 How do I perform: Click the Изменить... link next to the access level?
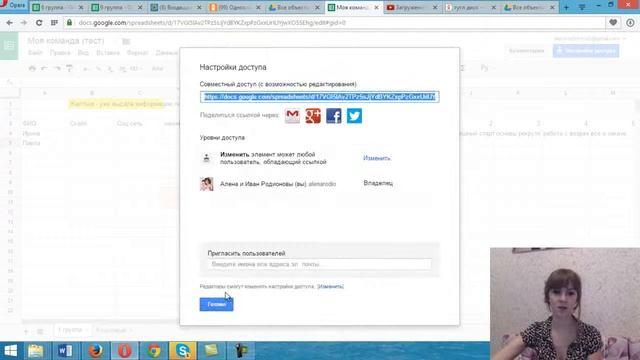[x=377, y=158]
